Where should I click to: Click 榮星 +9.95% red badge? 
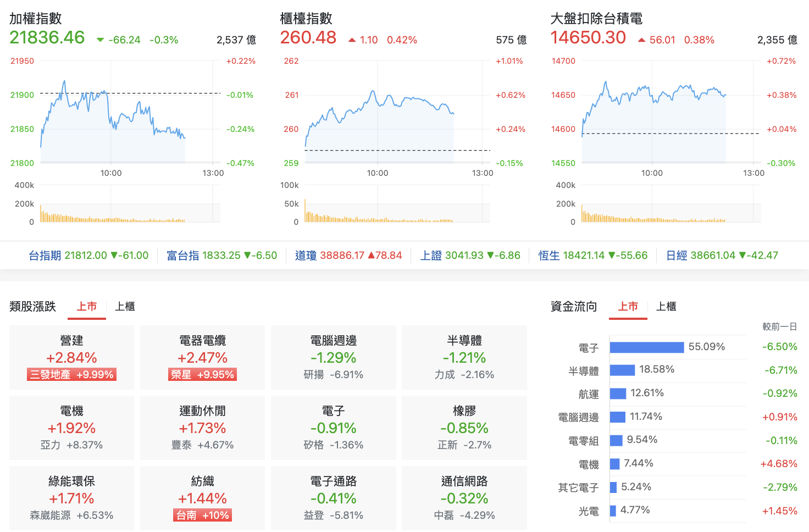tap(202, 375)
